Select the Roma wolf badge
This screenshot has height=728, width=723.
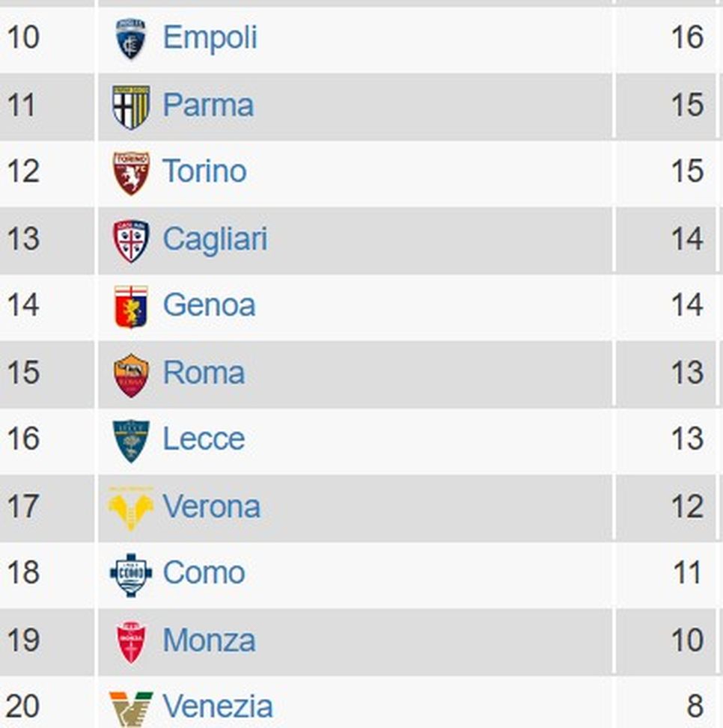click(131, 372)
